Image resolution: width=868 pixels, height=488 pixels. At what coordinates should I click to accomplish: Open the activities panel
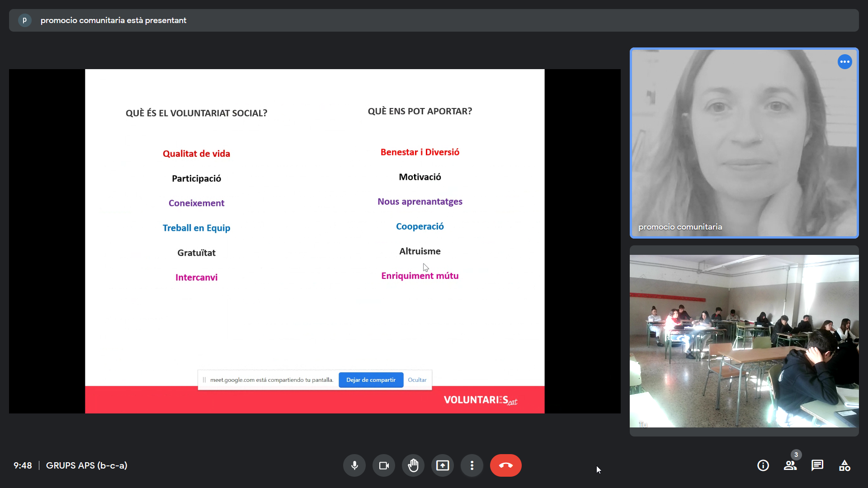[844, 465]
